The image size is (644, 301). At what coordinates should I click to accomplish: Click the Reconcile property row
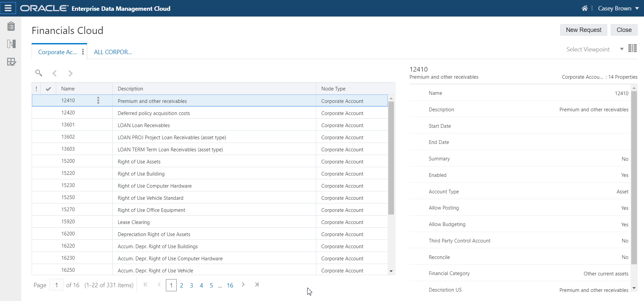click(x=520, y=257)
